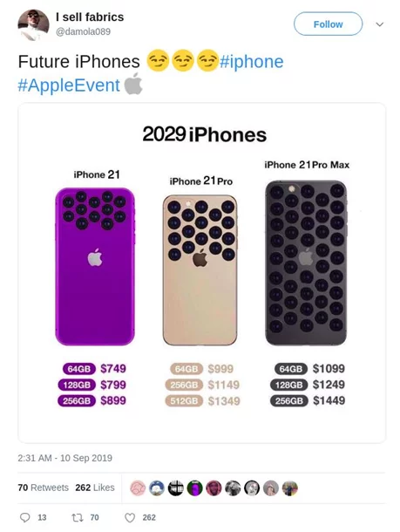View the 70 Retweets list
Screen dimensions: 400x532
[x=43, y=488]
